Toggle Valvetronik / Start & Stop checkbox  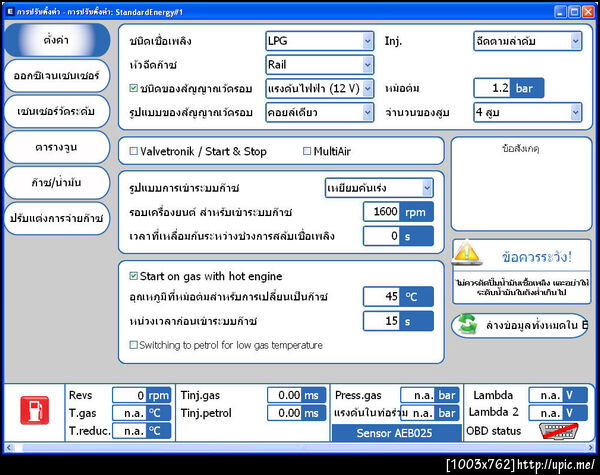134,151
